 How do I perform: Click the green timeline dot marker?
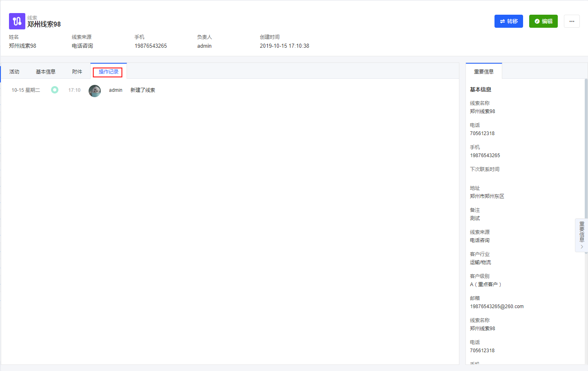[x=55, y=90]
